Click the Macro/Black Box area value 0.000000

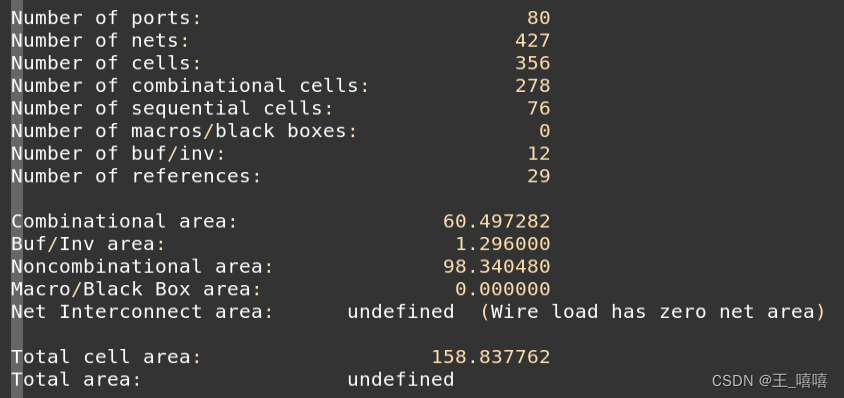click(503, 289)
